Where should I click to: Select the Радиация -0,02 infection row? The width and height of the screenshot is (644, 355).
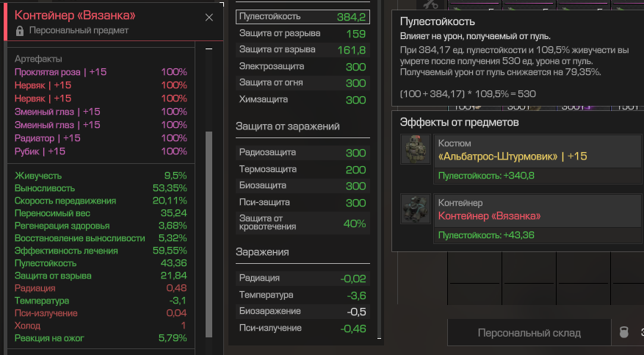(303, 279)
